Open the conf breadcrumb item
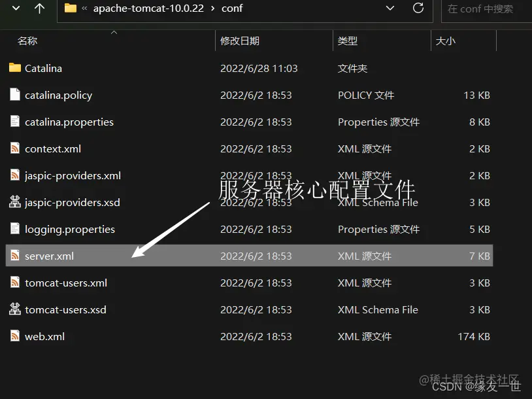The width and height of the screenshot is (532, 399). coord(231,9)
